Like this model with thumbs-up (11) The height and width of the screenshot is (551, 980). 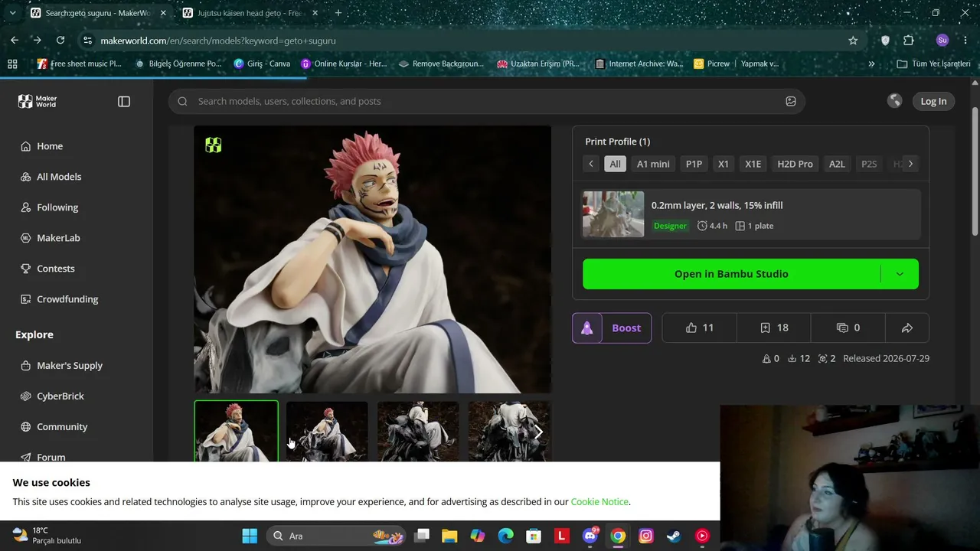click(700, 328)
